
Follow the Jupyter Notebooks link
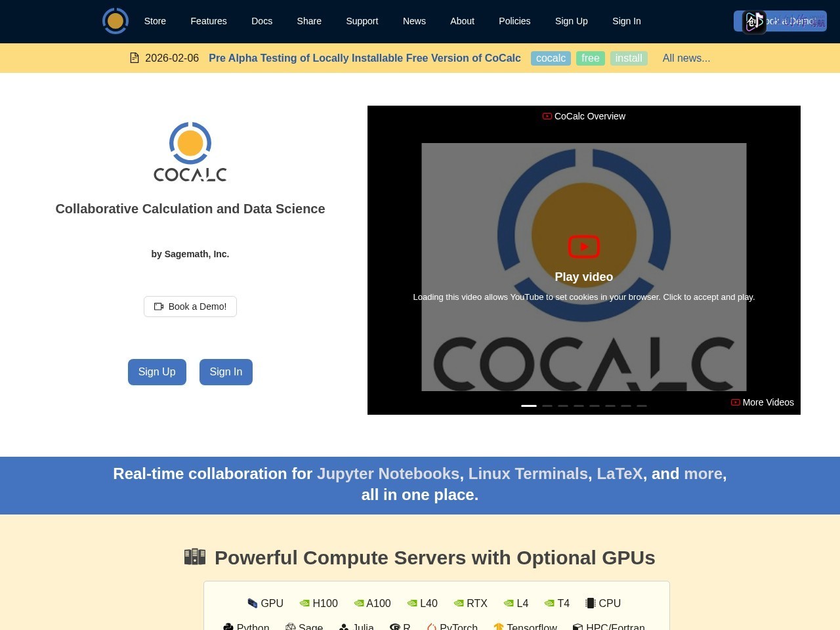coord(388,474)
